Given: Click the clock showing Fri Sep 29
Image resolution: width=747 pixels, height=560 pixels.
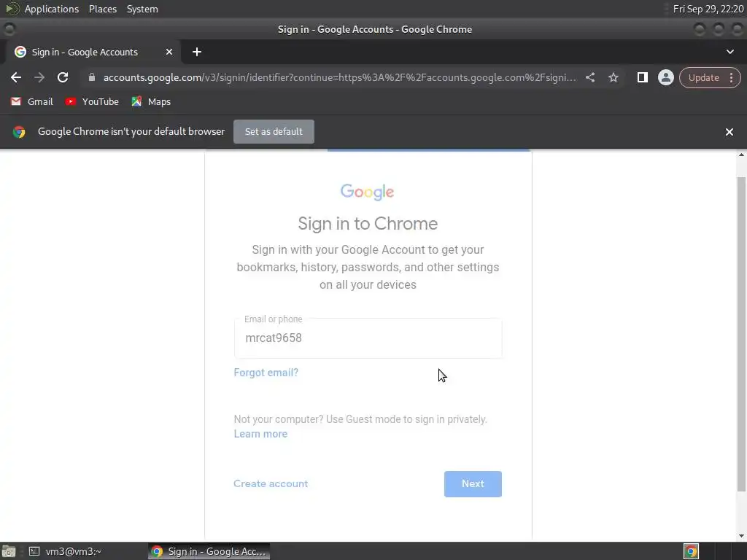Looking at the screenshot, I should point(708,9).
